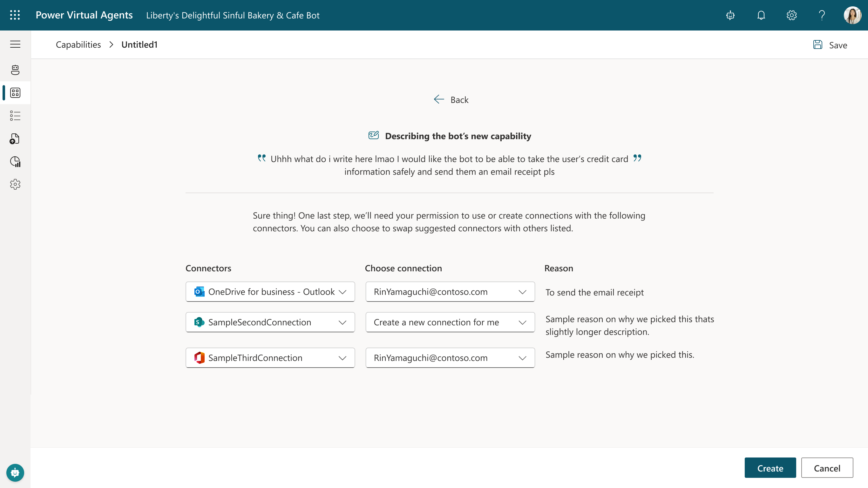
Task: Click the test bot icon in header
Action: point(730,15)
